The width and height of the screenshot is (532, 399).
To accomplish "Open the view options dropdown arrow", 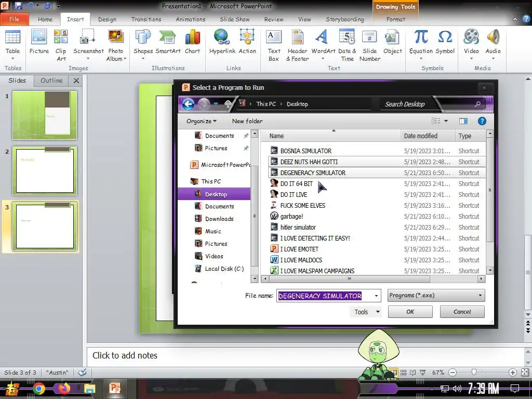I will click(x=446, y=121).
